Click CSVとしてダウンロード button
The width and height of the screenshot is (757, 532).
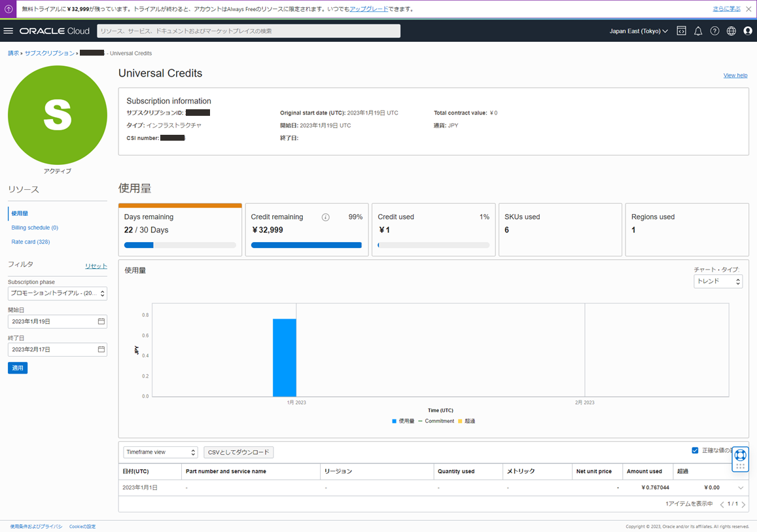[239, 452]
